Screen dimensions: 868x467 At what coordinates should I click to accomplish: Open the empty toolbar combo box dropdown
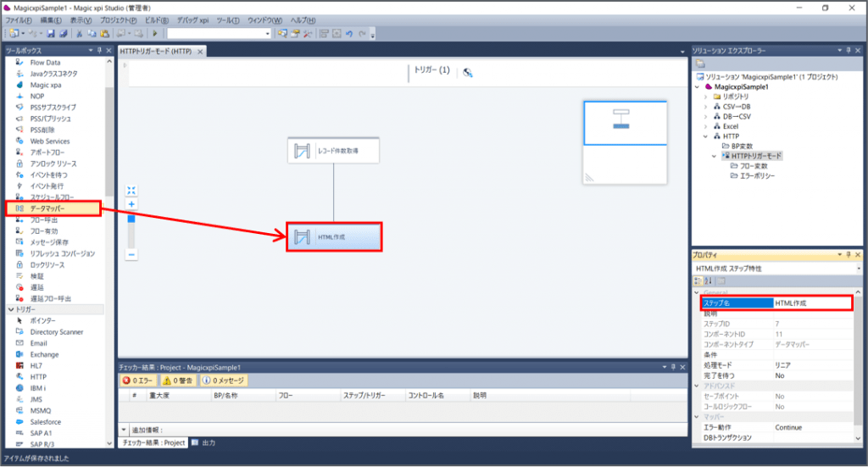pos(267,34)
